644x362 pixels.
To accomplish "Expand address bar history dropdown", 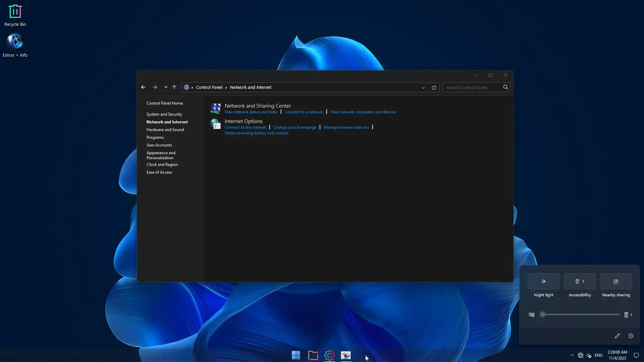I will [423, 87].
